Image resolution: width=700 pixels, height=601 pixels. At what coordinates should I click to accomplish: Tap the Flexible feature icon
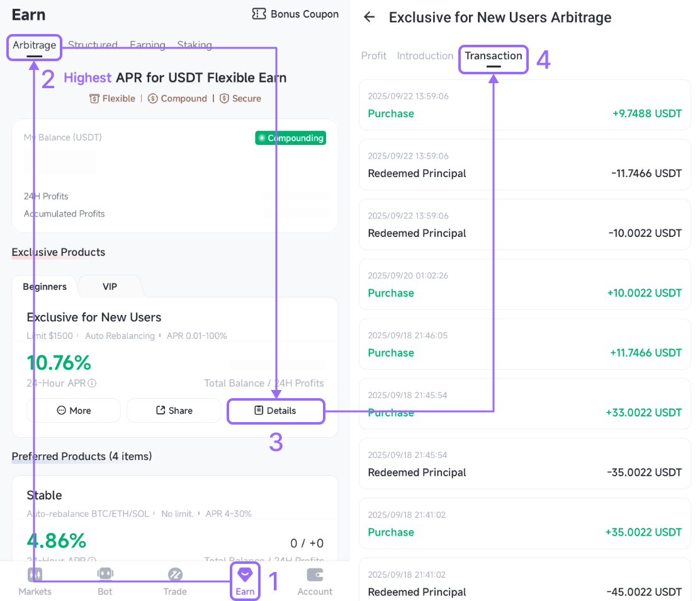pyautogui.click(x=94, y=98)
